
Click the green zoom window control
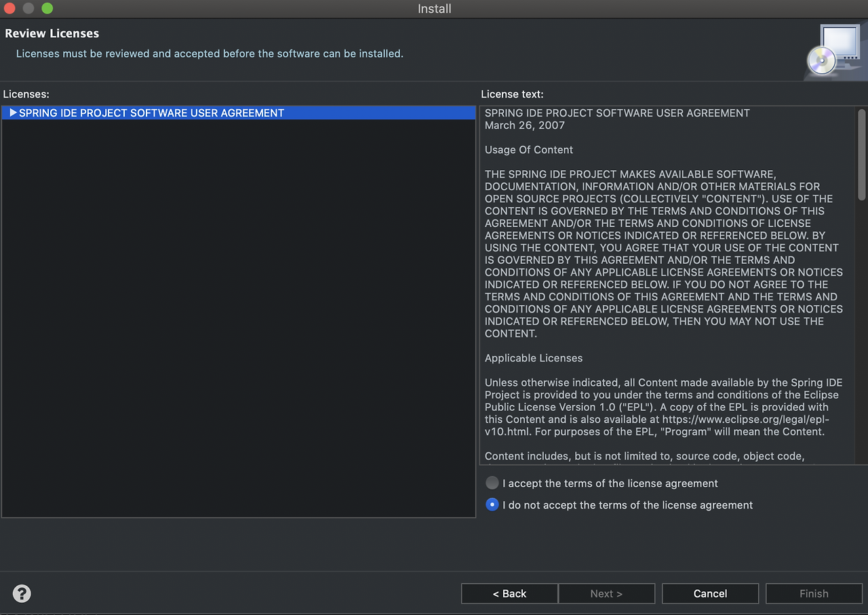click(x=45, y=9)
